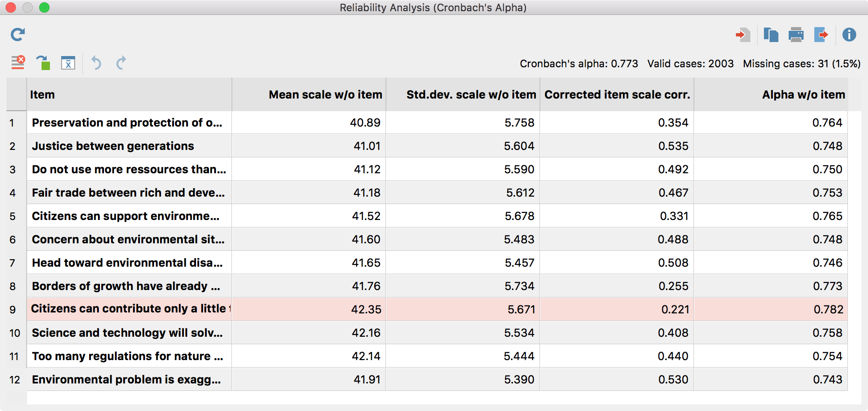The height and width of the screenshot is (411, 868).
Task: Export the table via the export icon
Action: point(821,35)
